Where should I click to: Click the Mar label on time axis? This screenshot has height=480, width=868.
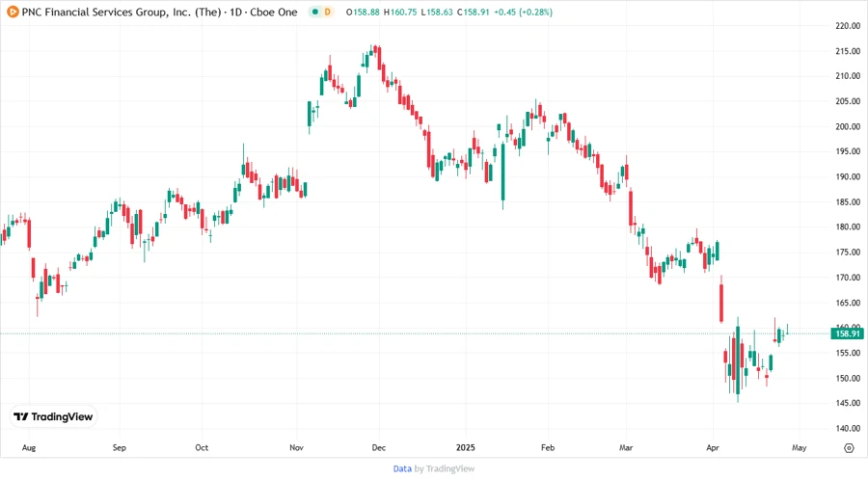[626, 448]
